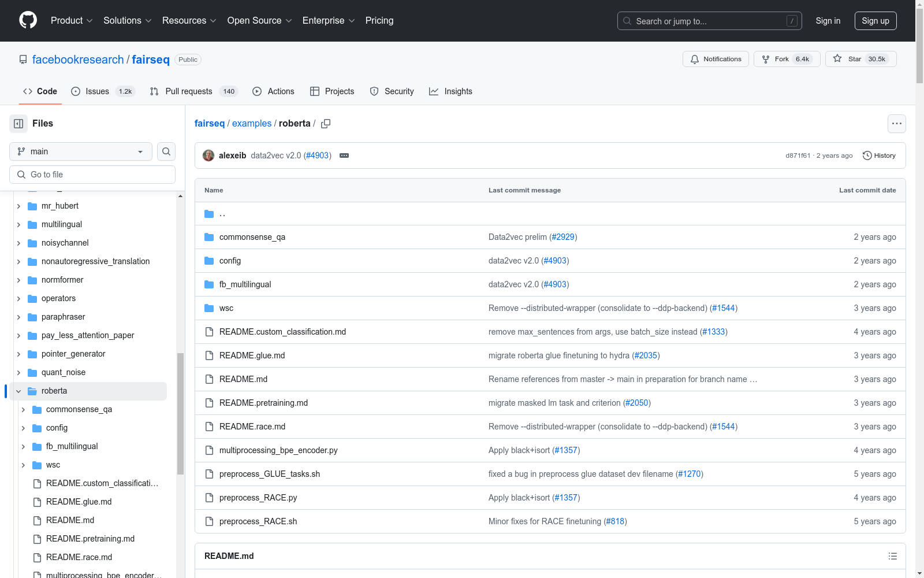Collapse the Files side panel icon
924x578 pixels.
(x=18, y=124)
